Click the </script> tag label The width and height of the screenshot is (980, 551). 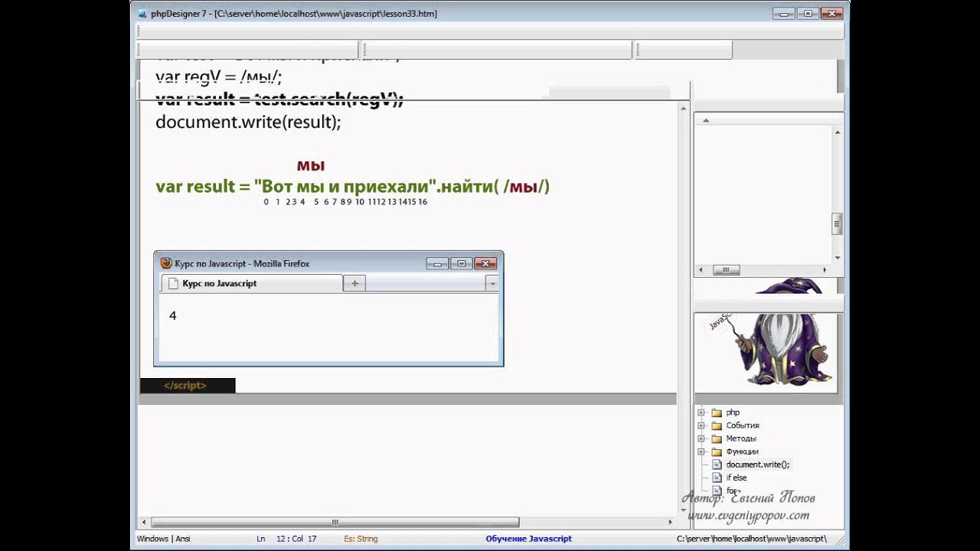pyautogui.click(x=185, y=386)
